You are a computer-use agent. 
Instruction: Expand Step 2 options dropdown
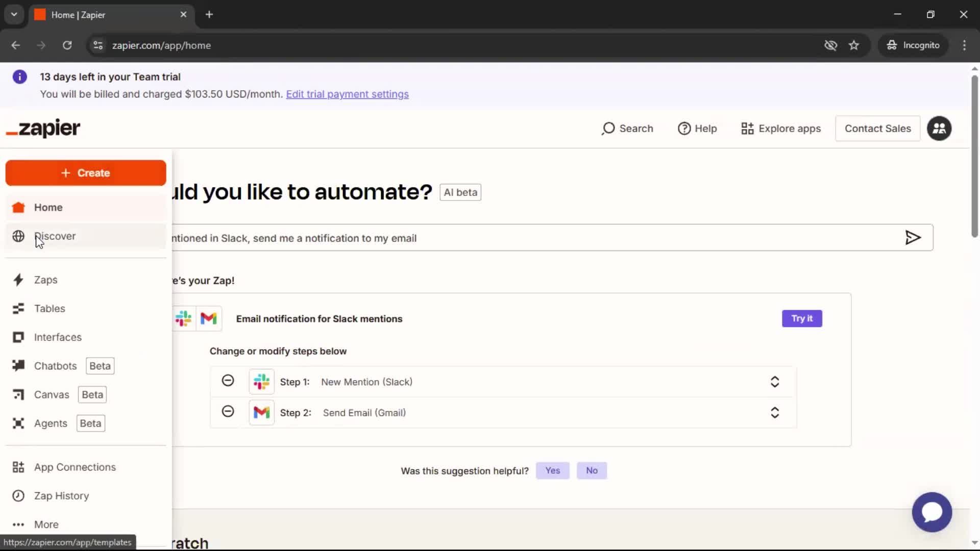(x=775, y=412)
